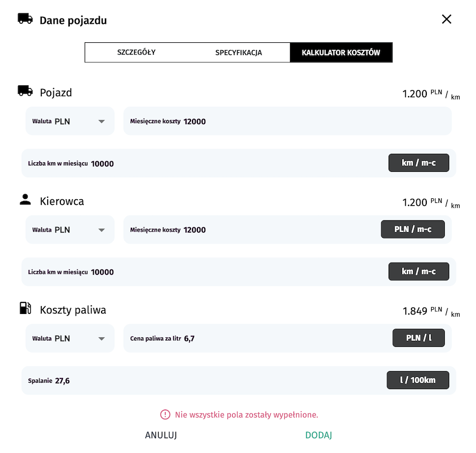476x453 pixels.
Task: Click the PLN / l unit button
Action: tap(418, 338)
